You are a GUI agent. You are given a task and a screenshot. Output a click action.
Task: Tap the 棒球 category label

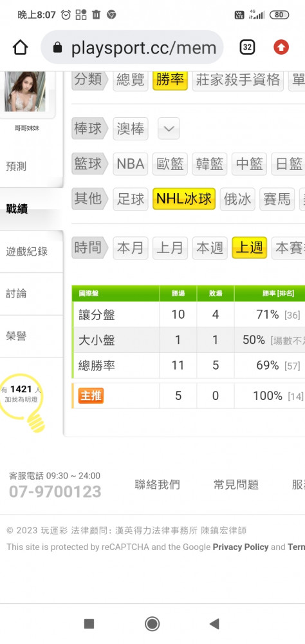(89, 129)
